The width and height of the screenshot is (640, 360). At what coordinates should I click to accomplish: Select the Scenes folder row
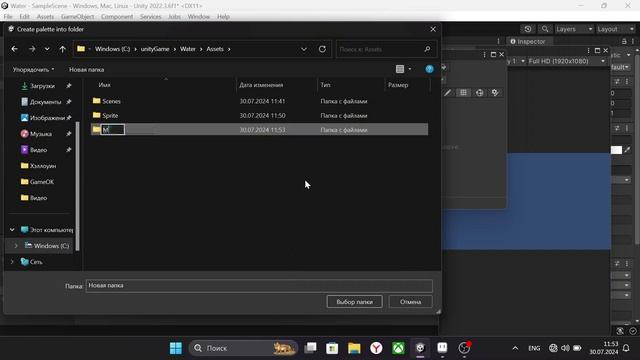[x=260, y=101]
